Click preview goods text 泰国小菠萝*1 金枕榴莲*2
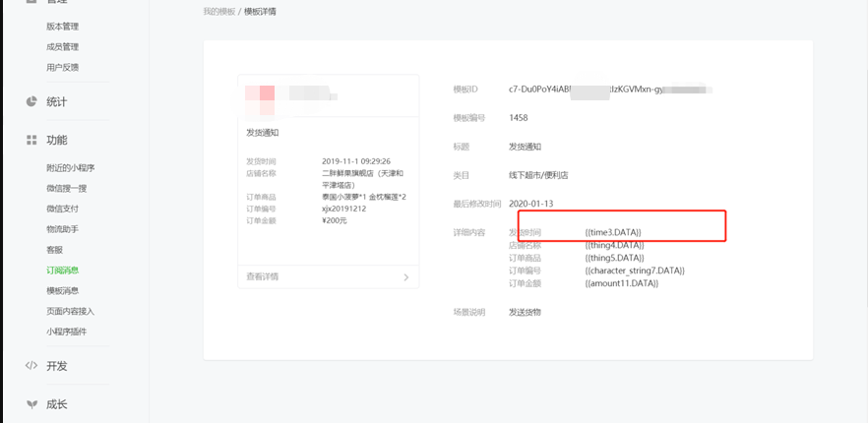Image resolution: width=868 pixels, height=423 pixels. pyautogui.click(x=364, y=197)
